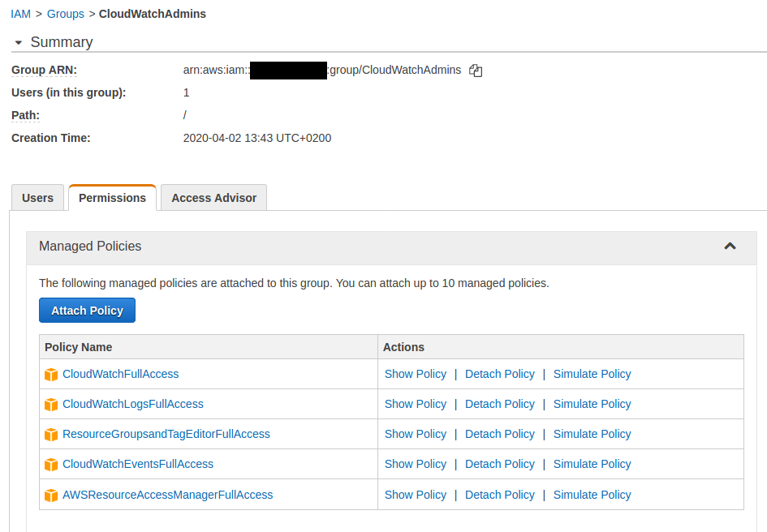Open the CloudWatchEventsFullAccess policy link
The width and height of the screenshot is (767, 532).
pyautogui.click(x=138, y=464)
